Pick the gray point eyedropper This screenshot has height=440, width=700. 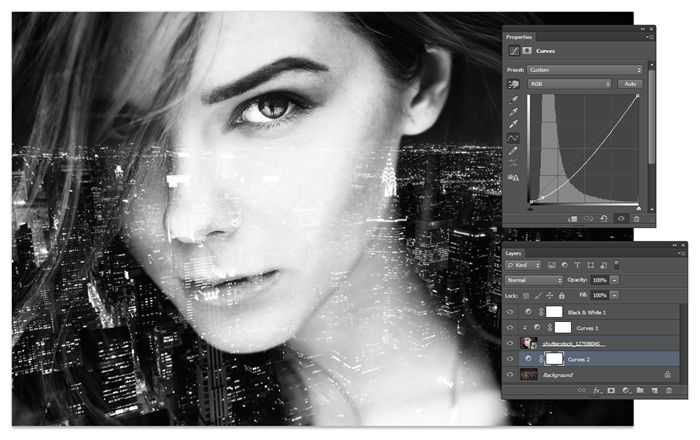pos(514,112)
